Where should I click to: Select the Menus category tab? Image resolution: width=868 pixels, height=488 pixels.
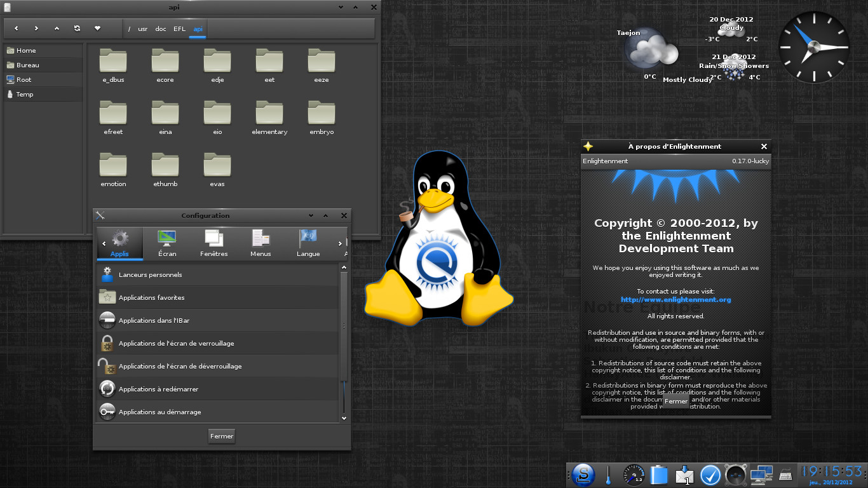tap(261, 243)
